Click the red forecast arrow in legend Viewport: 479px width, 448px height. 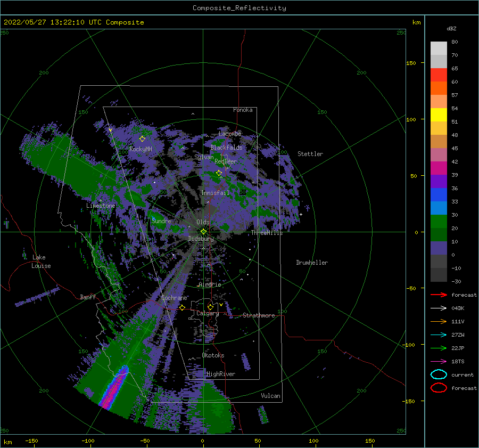coord(439,295)
